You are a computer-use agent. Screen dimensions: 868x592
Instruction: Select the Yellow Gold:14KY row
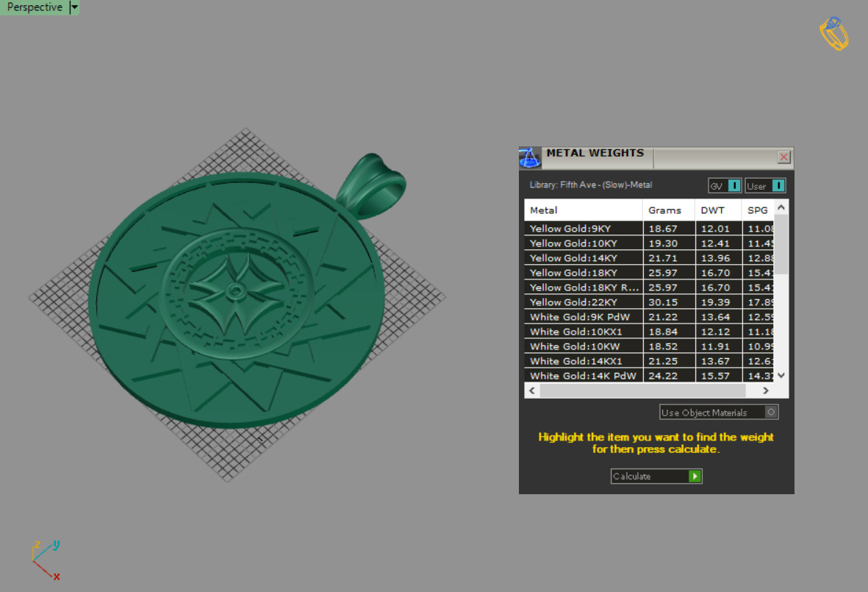tap(649, 257)
